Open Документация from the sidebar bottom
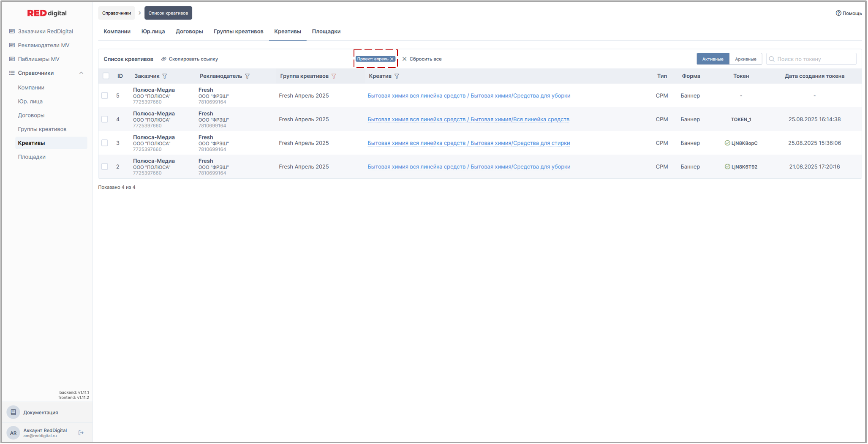 pyautogui.click(x=41, y=413)
